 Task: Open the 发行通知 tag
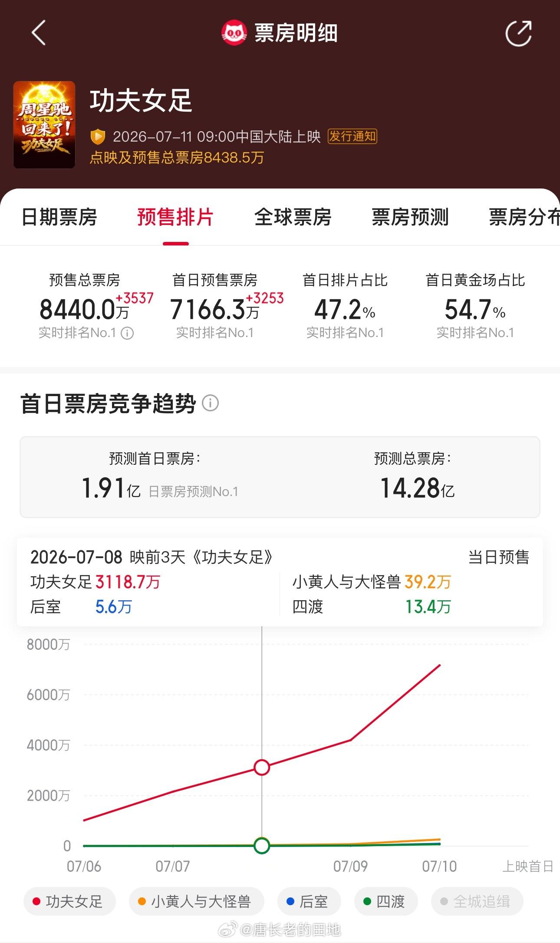(x=352, y=136)
